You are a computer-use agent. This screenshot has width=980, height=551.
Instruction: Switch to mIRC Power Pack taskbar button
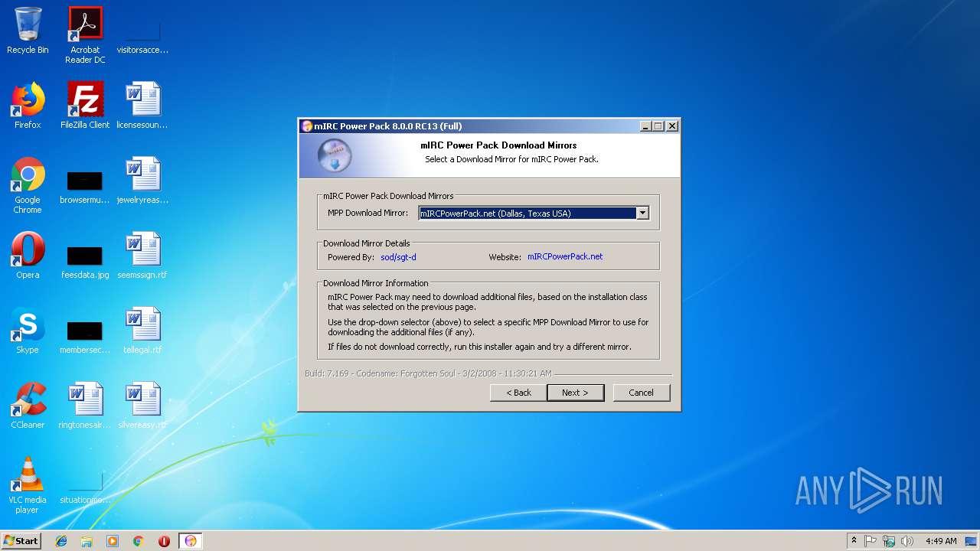coord(191,541)
